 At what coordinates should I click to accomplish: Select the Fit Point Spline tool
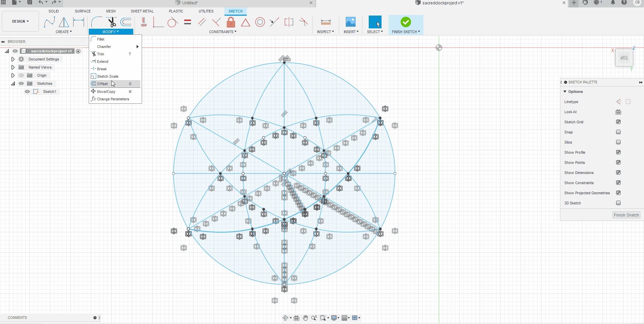[49, 22]
